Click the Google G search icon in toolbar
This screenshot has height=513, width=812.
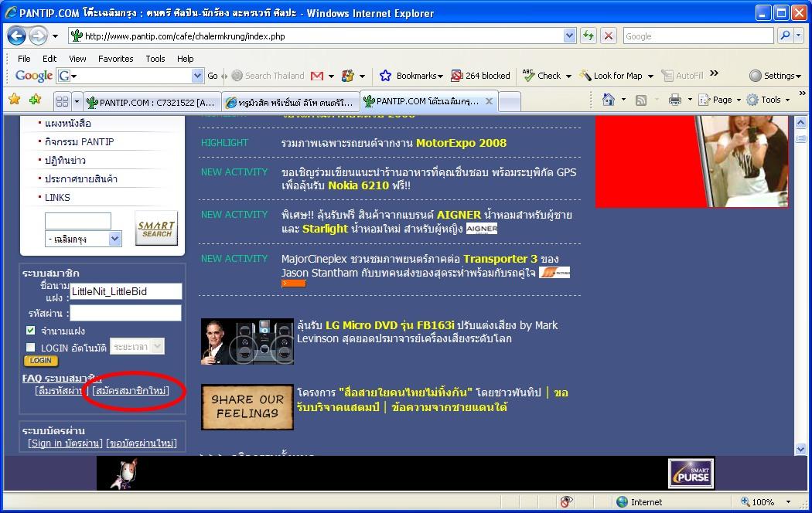coord(64,76)
